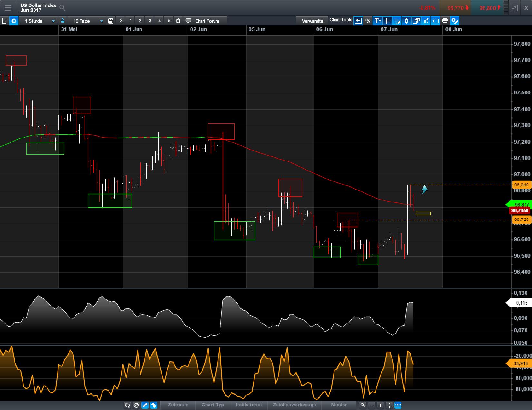Open the 1 Stunde interval dropdown
The width and height of the screenshot is (532, 410).
38,21
